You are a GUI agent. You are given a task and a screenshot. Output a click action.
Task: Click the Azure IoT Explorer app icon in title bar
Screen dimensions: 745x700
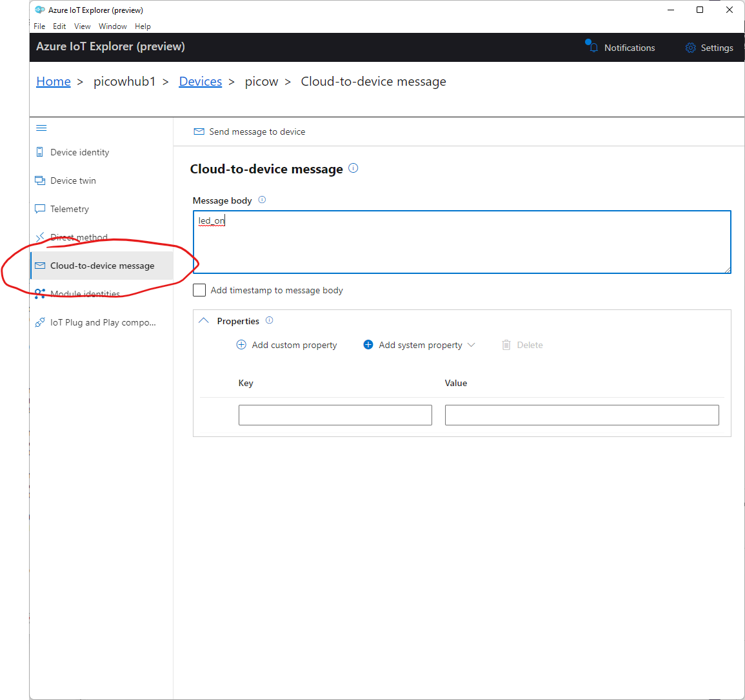point(40,10)
